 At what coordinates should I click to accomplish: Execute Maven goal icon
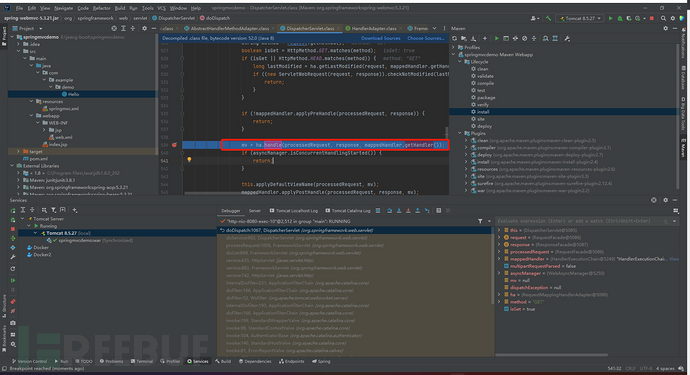(506, 39)
